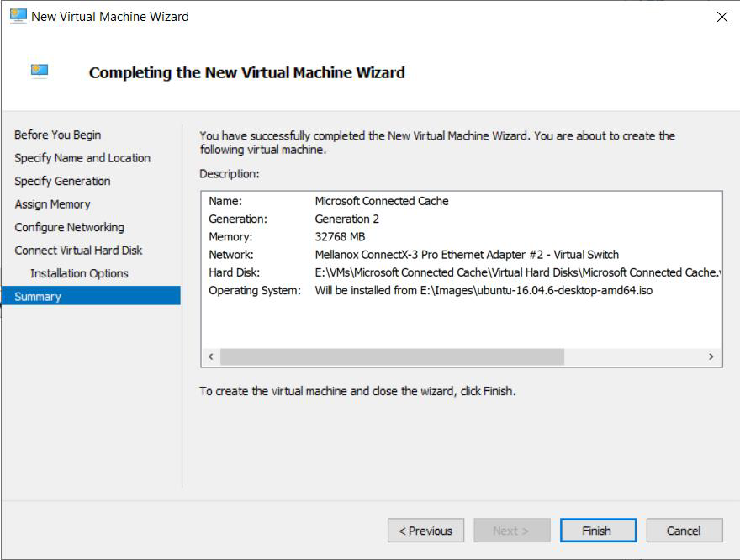Click the Cancel button
The height and width of the screenshot is (560, 740).
[683, 531]
